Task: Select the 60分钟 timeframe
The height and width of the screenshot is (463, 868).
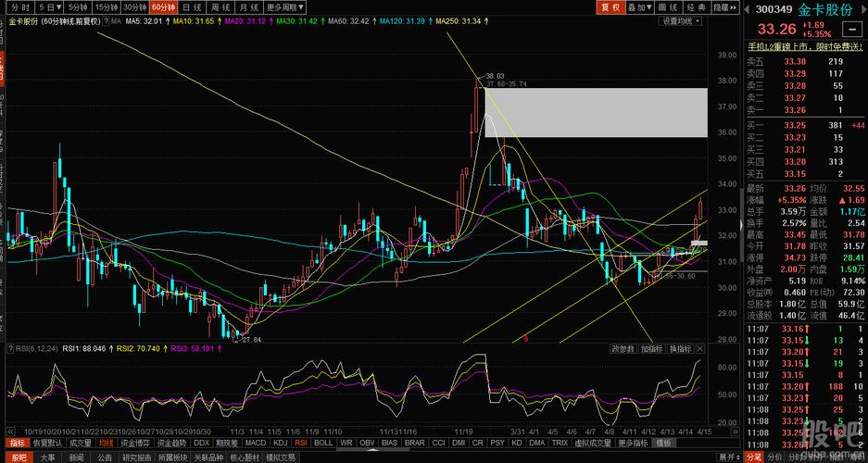Action: click(163, 7)
